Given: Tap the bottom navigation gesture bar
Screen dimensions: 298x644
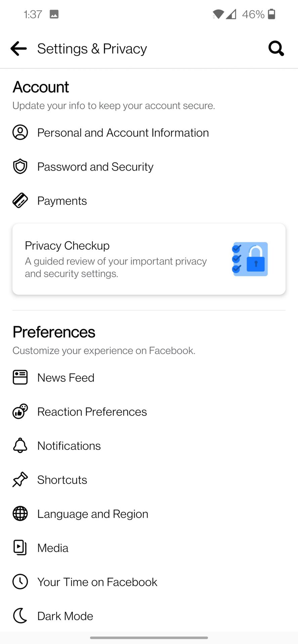Looking at the screenshot, I should tap(149, 637).
